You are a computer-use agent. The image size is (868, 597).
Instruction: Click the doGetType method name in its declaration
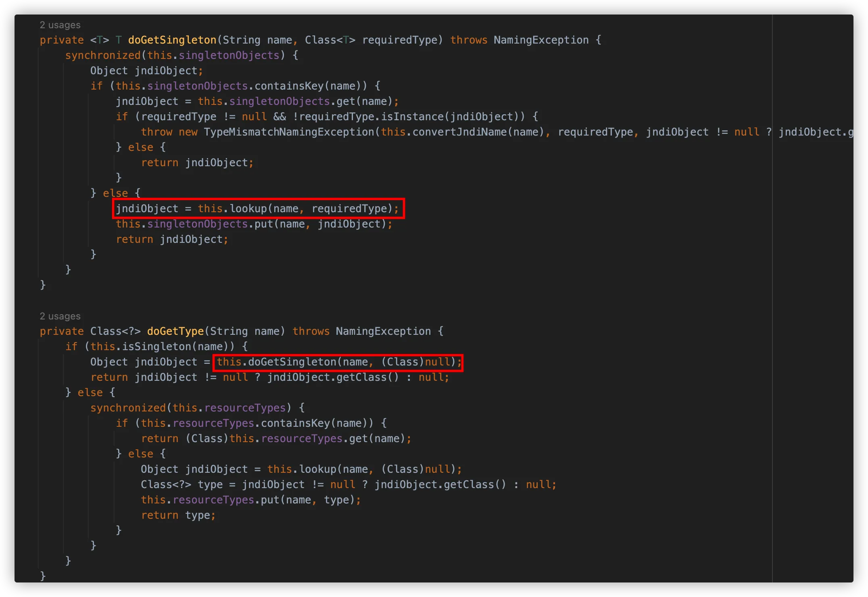[x=175, y=331]
